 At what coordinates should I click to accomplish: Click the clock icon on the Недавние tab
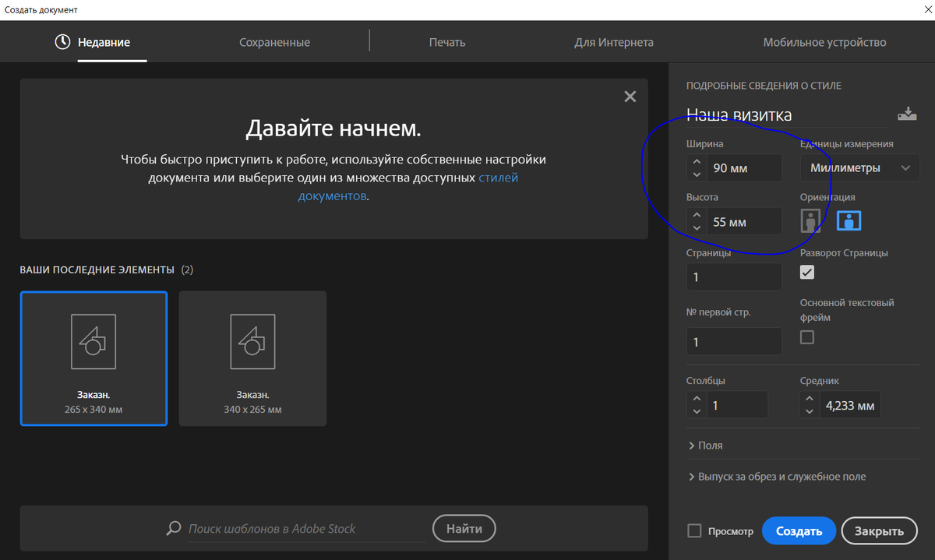coord(62,42)
